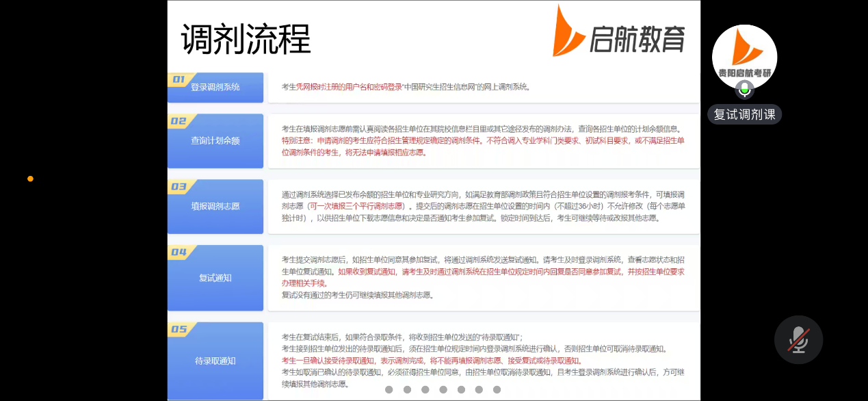
Task: Go to the second page indicator dot
Action: [407, 389]
